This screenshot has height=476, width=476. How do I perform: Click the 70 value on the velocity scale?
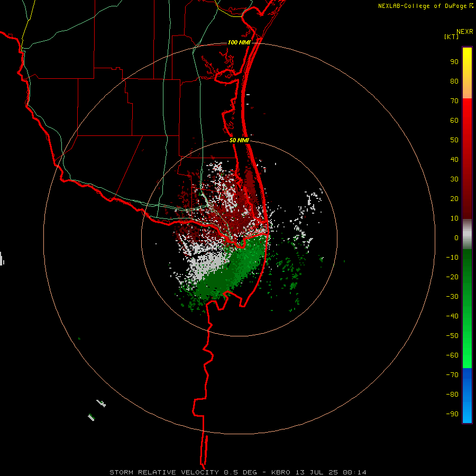point(454,101)
